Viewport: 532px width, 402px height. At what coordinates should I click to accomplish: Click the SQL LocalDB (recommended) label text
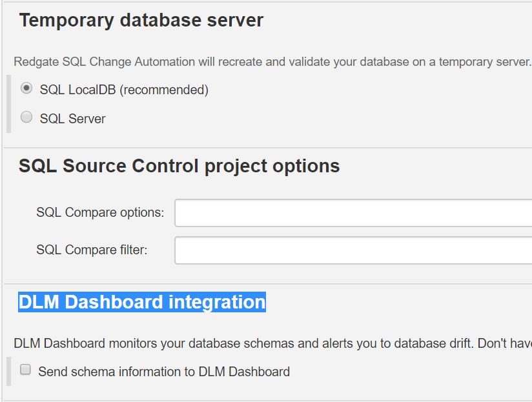click(124, 90)
